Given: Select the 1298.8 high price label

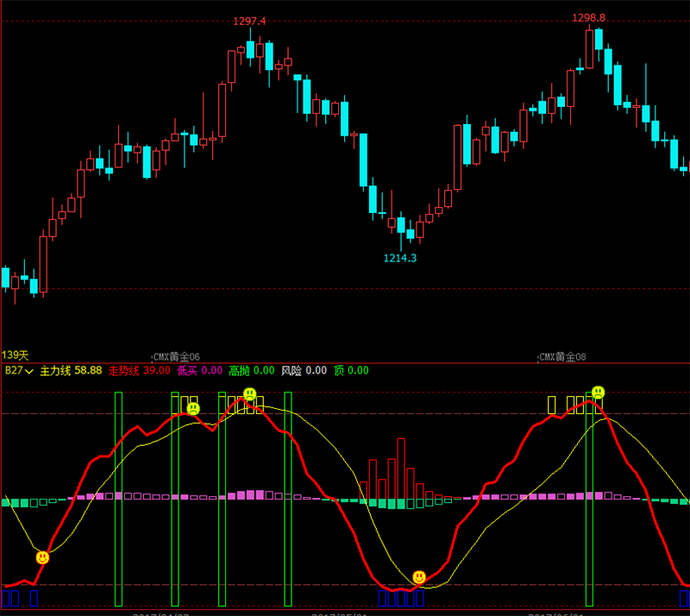Looking at the screenshot, I should tap(588, 17).
